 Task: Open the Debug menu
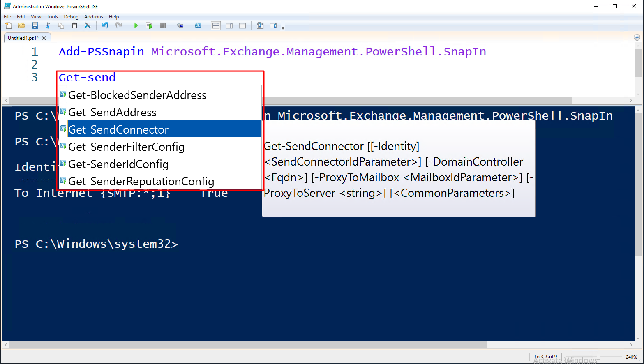pos(71,17)
